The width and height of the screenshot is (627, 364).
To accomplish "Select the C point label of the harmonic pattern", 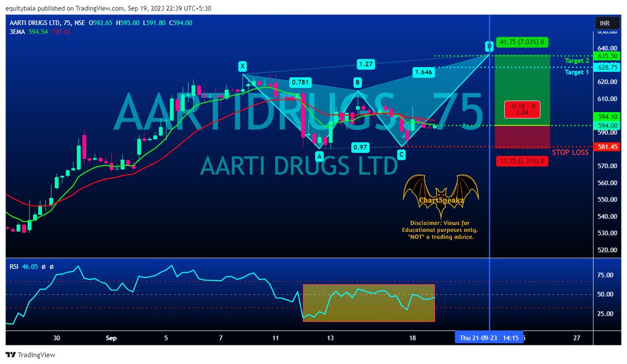I will pos(401,155).
